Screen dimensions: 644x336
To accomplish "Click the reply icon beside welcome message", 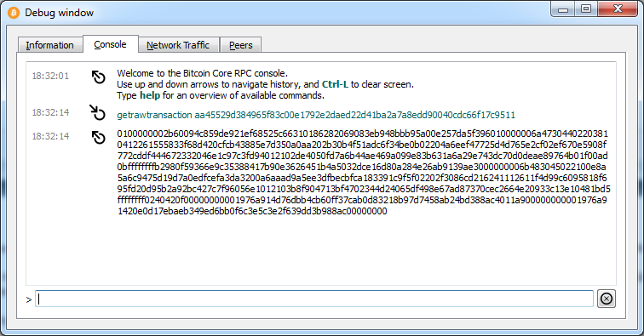I will [x=98, y=77].
